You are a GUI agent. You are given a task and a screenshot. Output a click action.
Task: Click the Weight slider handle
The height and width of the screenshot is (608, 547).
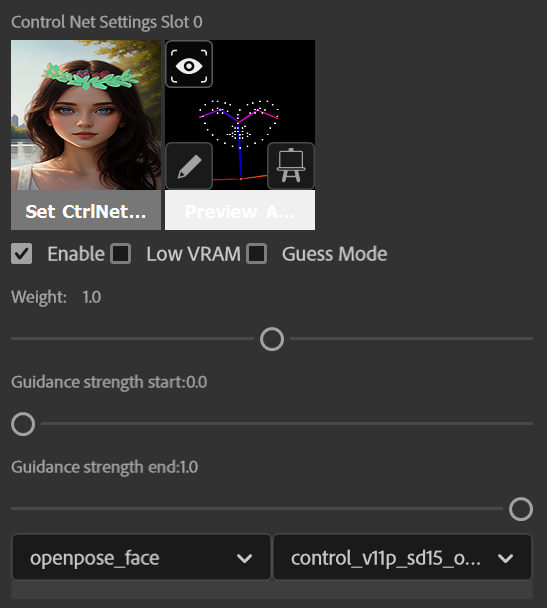tap(272, 339)
